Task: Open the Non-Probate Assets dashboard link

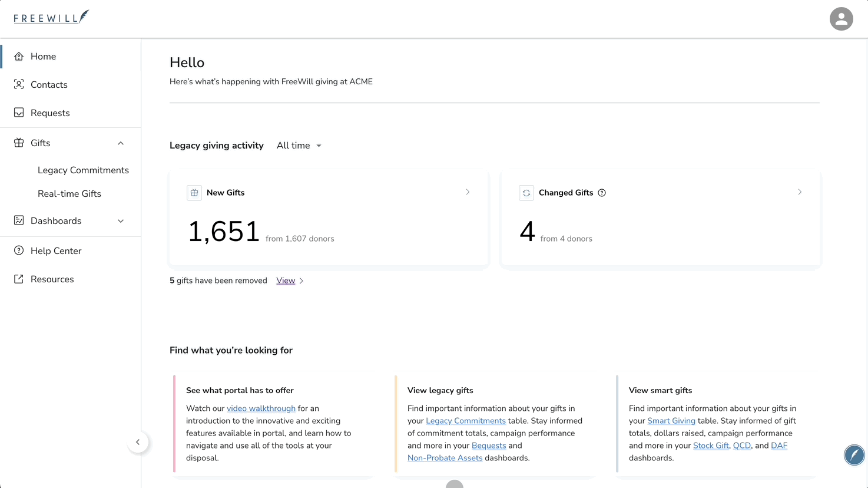Action: [x=445, y=458]
